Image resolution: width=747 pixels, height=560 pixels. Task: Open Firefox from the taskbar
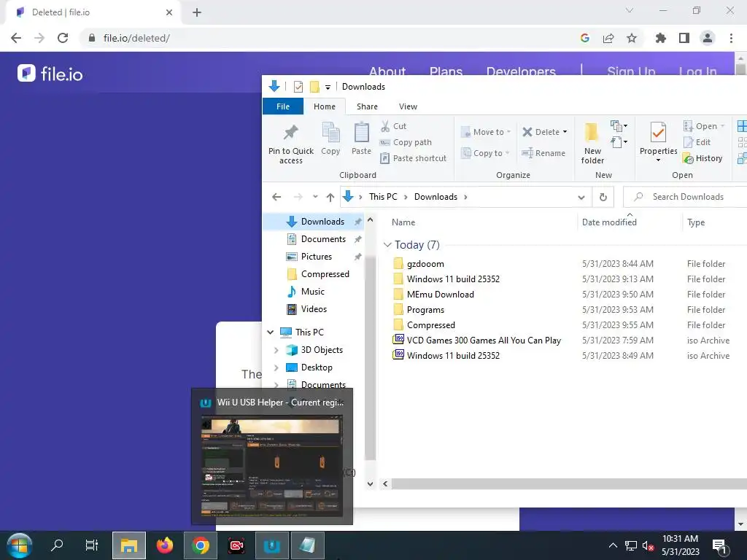(x=165, y=545)
